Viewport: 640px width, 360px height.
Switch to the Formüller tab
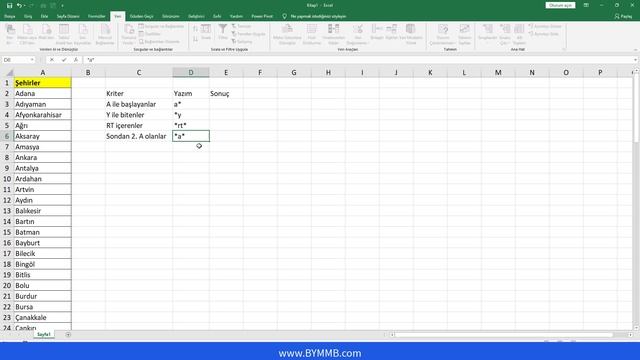pyautogui.click(x=97, y=16)
